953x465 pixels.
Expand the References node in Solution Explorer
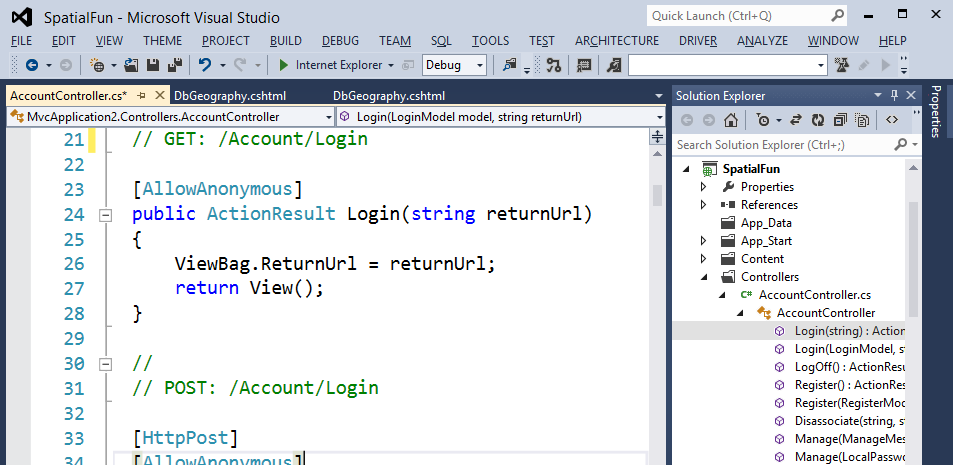click(x=703, y=205)
